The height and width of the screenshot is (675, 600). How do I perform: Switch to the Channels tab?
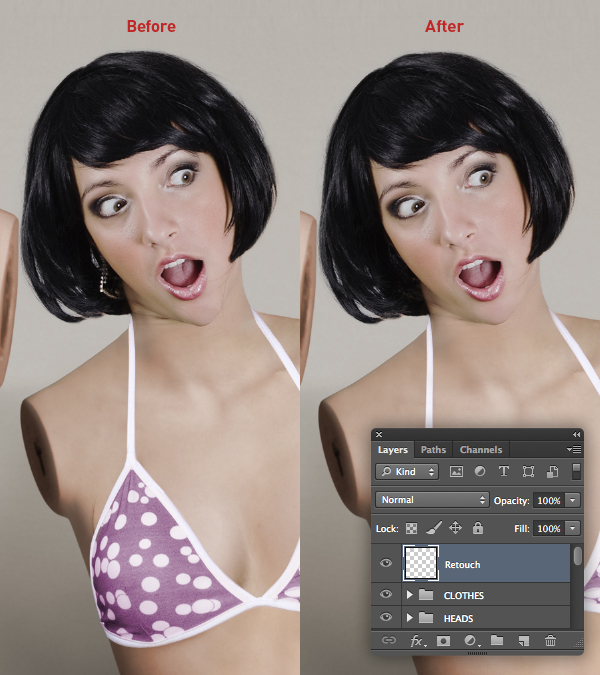(x=481, y=449)
